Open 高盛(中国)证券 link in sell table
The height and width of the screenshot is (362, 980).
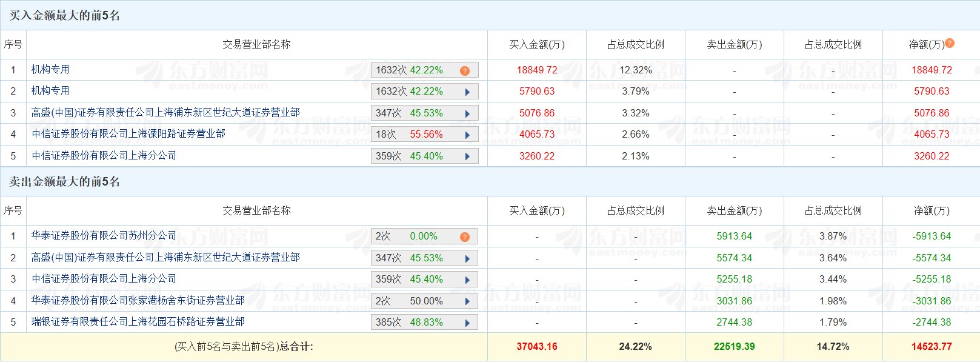click(x=165, y=258)
